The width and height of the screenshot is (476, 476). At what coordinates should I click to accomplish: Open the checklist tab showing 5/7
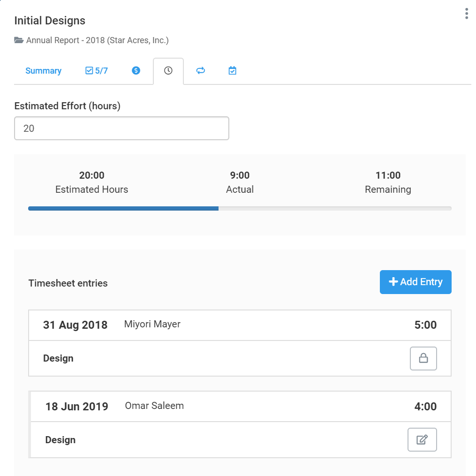click(97, 71)
